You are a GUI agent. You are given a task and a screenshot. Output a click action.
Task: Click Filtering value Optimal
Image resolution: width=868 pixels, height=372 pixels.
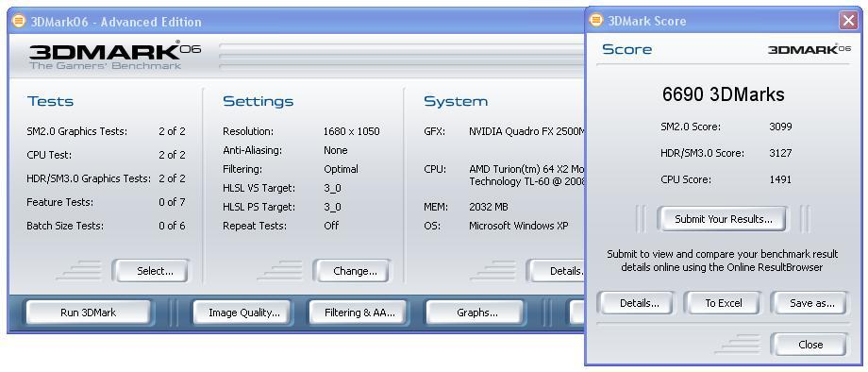341,169
